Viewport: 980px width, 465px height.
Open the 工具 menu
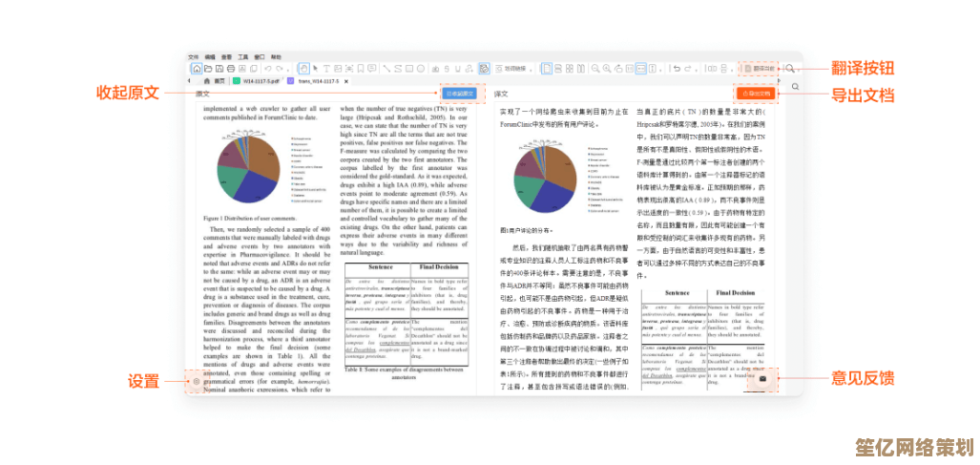coord(243,56)
